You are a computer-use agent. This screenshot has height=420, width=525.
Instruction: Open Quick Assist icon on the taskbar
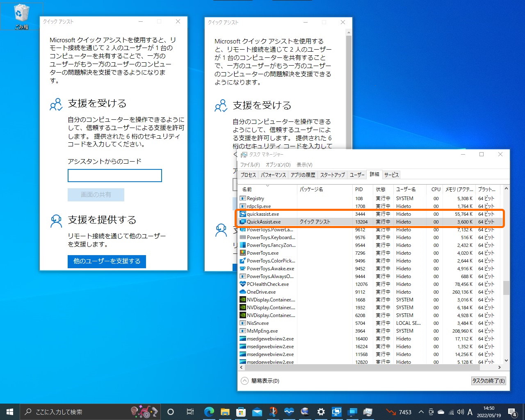click(x=337, y=412)
